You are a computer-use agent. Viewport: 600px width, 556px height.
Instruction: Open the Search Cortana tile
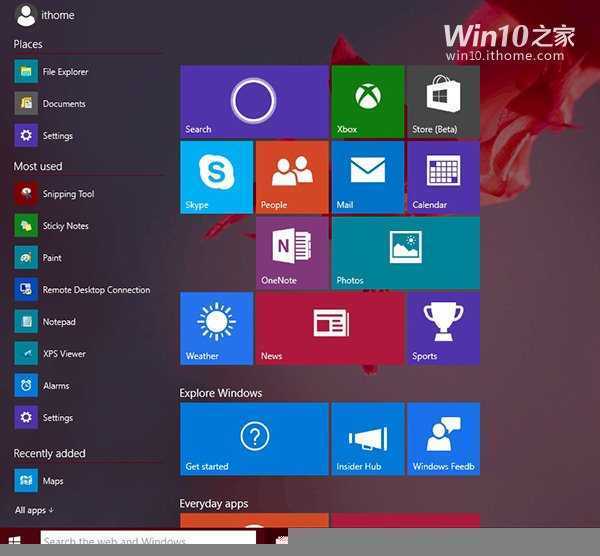coord(254,101)
